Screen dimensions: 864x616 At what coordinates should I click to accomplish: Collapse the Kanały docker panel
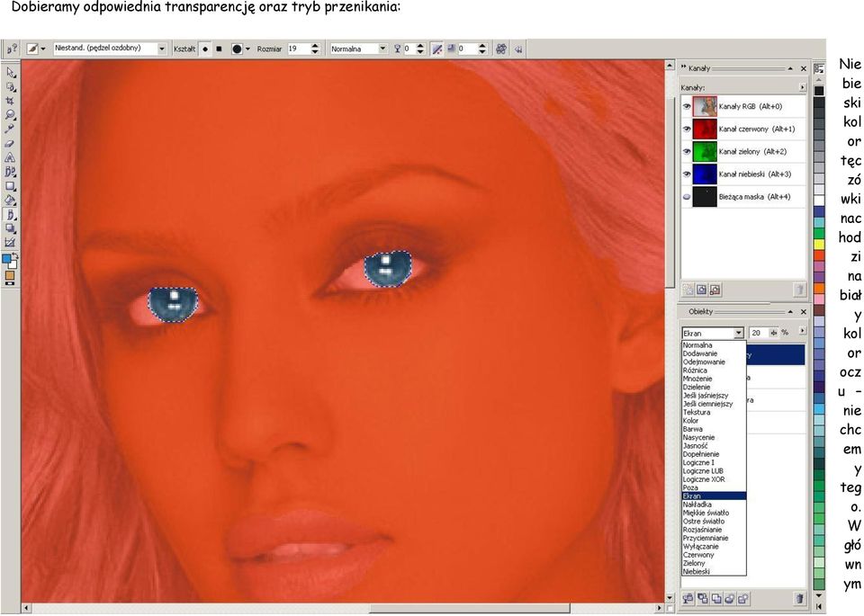point(790,68)
